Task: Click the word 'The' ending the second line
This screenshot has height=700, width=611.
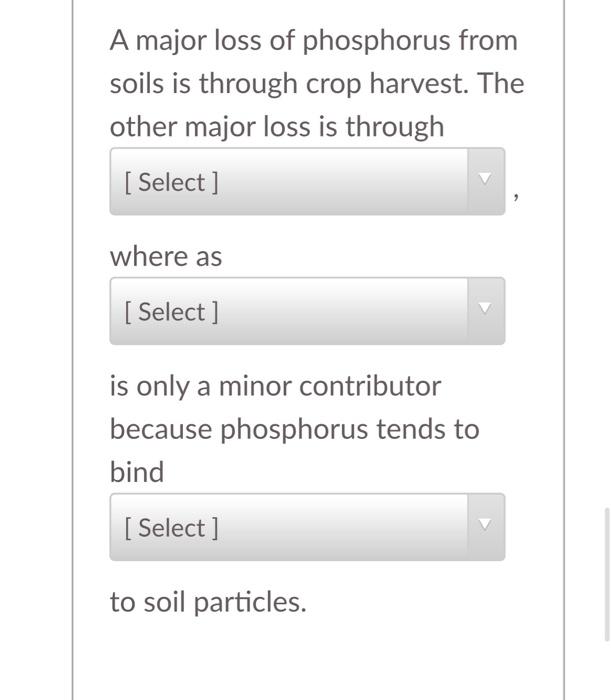Action: (501, 84)
